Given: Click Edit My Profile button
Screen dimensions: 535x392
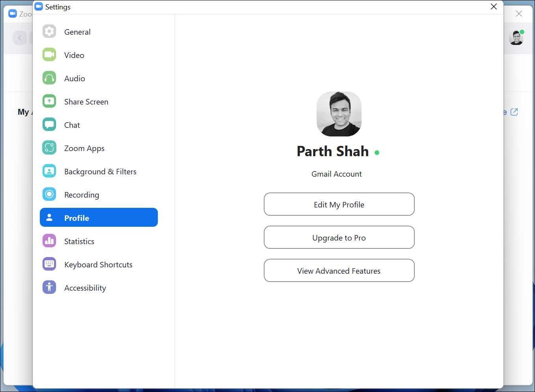Looking at the screenshot, I should click(339, 204).
